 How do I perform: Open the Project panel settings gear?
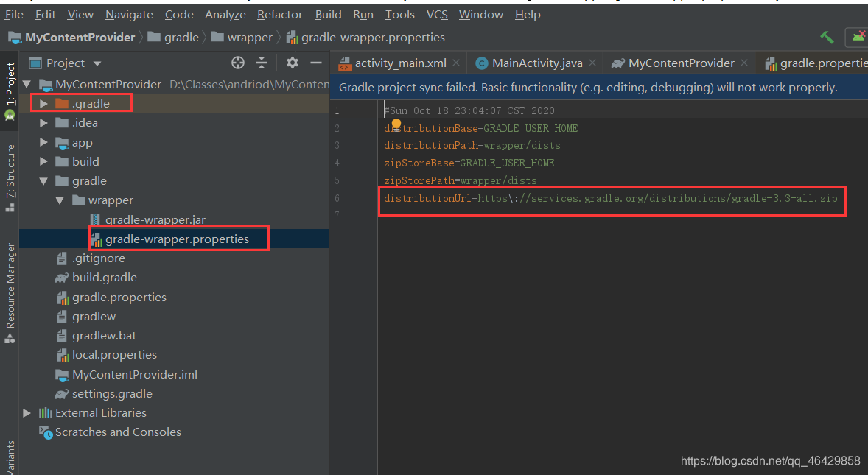coord(292,63)
